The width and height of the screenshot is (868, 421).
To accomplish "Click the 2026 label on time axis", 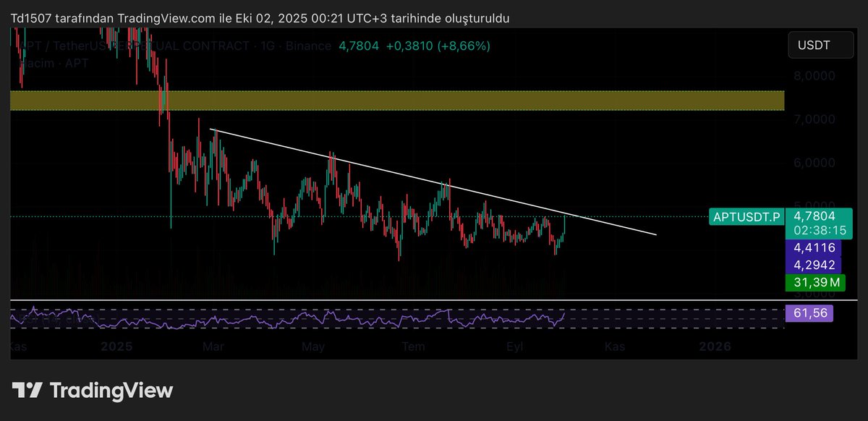I will click(x=715, y=346).
